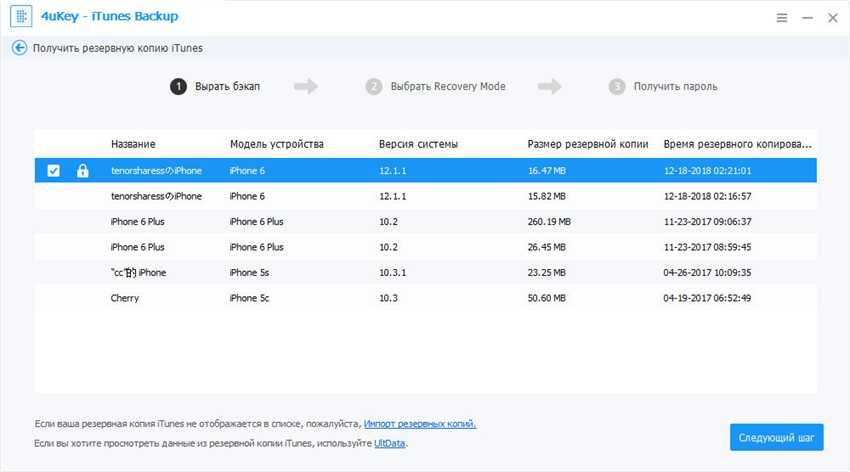850x472 pixels.
Task: Sort by Название column header
Action: point(133,144)
